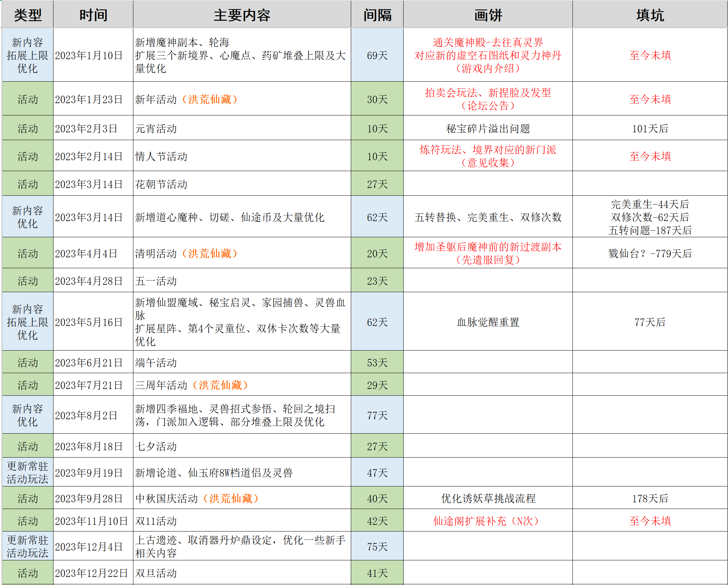Select the cell 101天后
This screenshot has width=728, height=585.
(x=650, y=128)
